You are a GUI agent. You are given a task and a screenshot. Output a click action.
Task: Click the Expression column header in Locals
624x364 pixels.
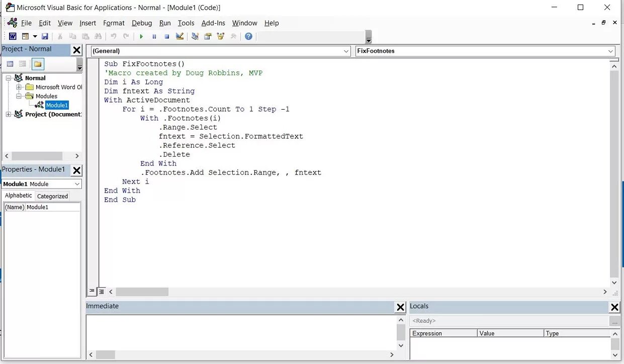(443, 333)
